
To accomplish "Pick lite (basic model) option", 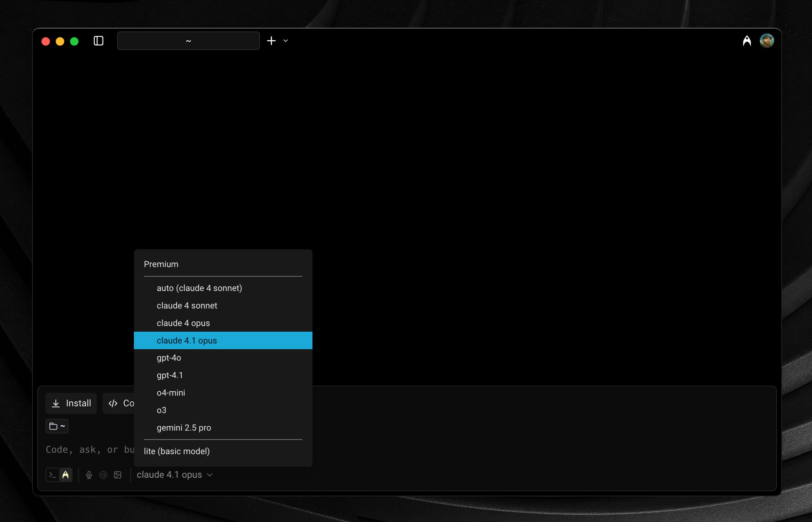I will click(x=177, y=451).
